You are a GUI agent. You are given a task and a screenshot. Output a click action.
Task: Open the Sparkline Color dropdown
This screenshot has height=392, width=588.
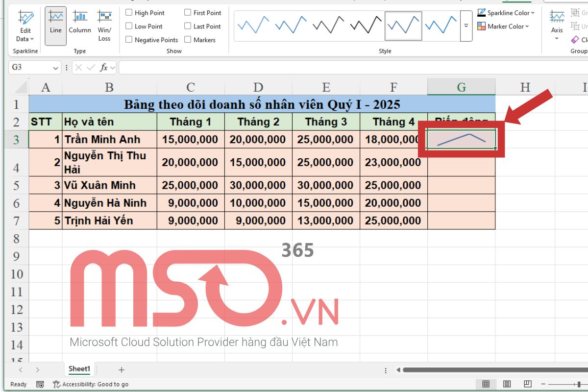506,13
